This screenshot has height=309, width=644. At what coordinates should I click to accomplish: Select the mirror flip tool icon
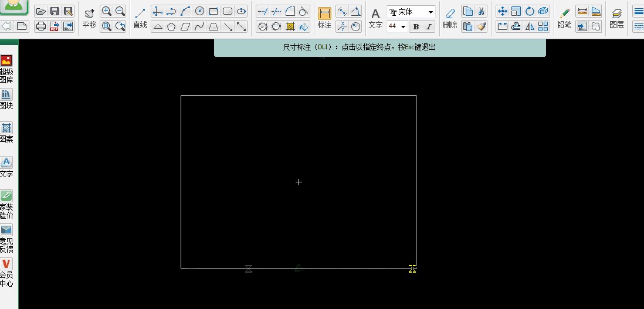530,26
